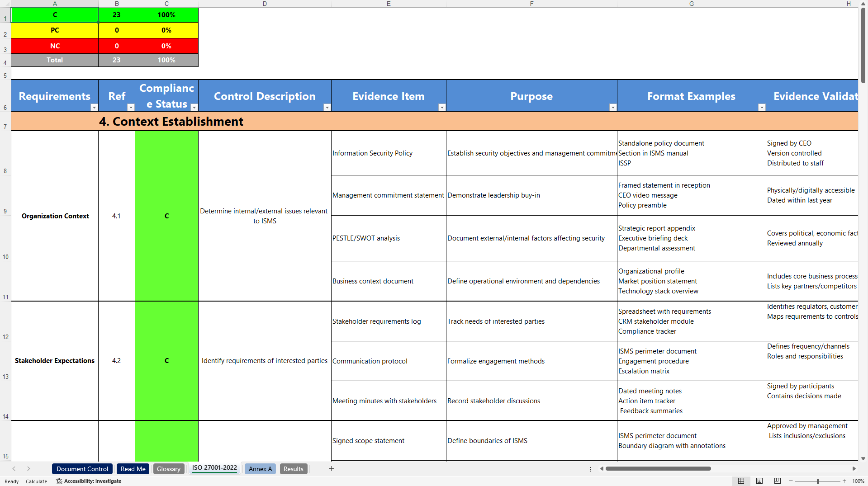Click the '4. Context Establishment' section header
This screenshot has height=486, width=868.
tap(171, 122)
